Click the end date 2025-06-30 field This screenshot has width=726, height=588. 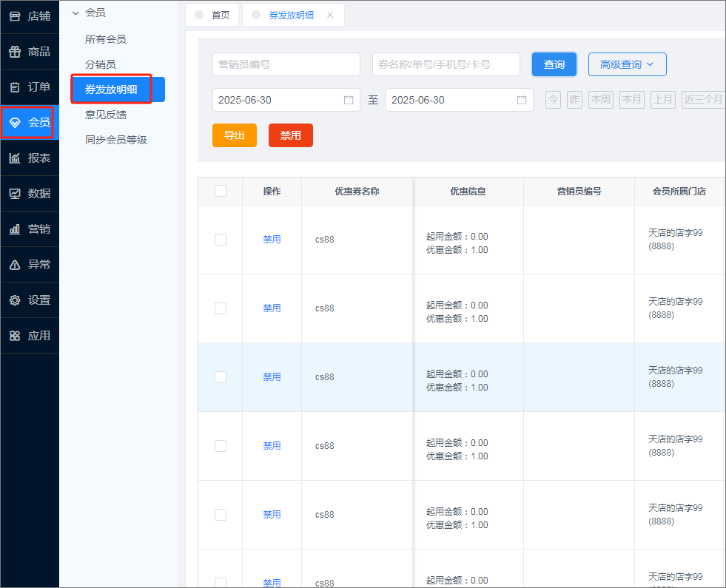(460, 100)
